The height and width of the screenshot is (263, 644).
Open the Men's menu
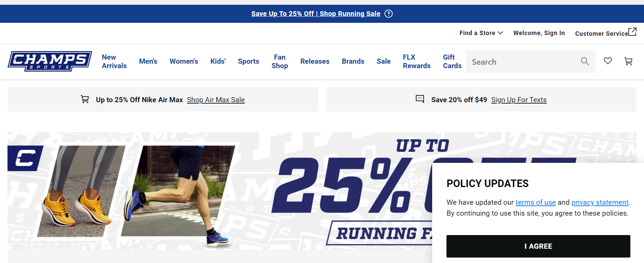tap(148, 61)
